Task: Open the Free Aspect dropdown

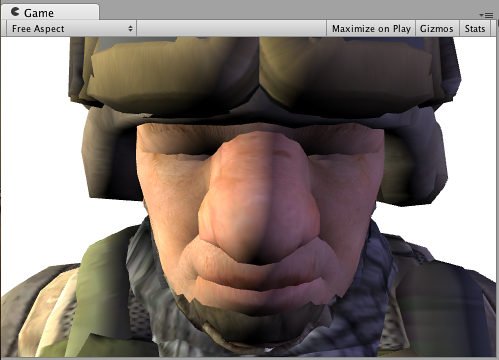Action: (x=71, y=29)
